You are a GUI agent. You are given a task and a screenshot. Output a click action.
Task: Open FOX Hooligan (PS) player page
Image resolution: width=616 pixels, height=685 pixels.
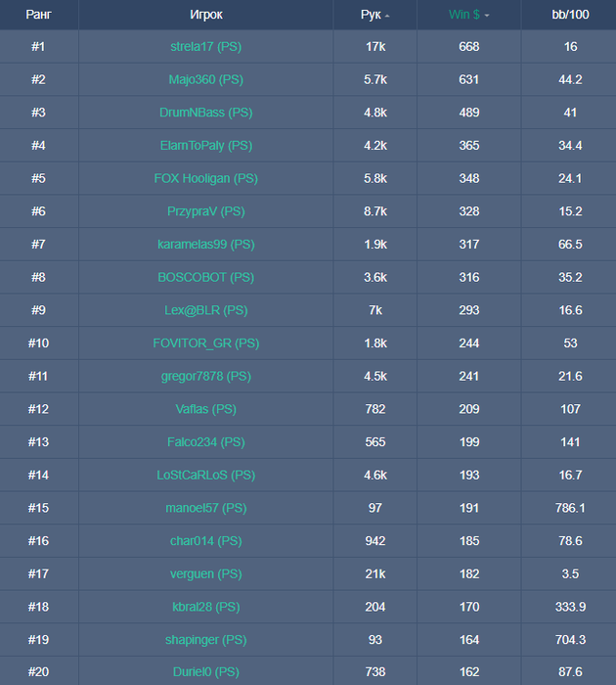(206, 178)
